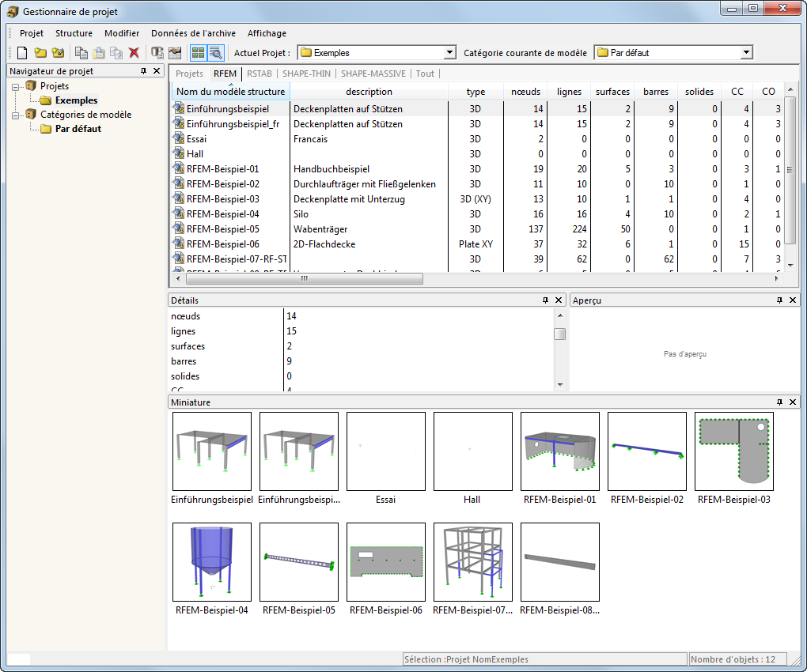Toggle the thumbnail view button

[198, 53]
